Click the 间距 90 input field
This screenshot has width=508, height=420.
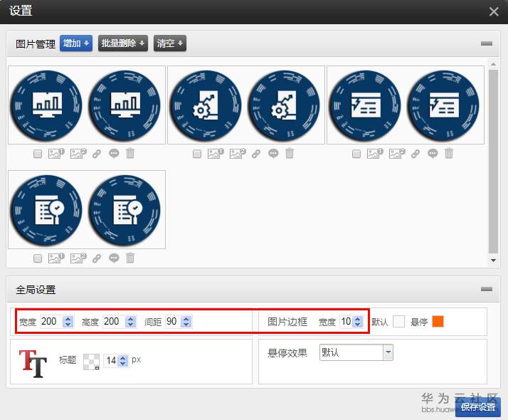[x=174, y=322]
